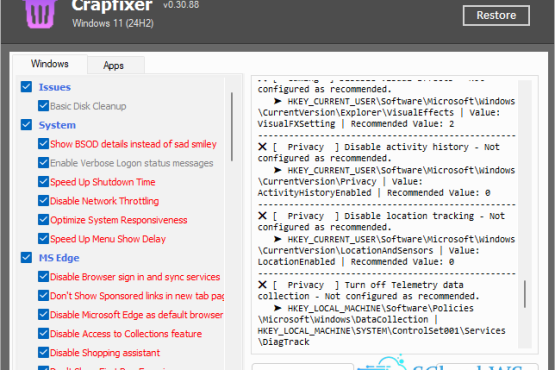Click arrow before CurrentVersion\Privacy registry path
Image resolution: width=555 pixels, height=370 pixels.
coord(278,170)
